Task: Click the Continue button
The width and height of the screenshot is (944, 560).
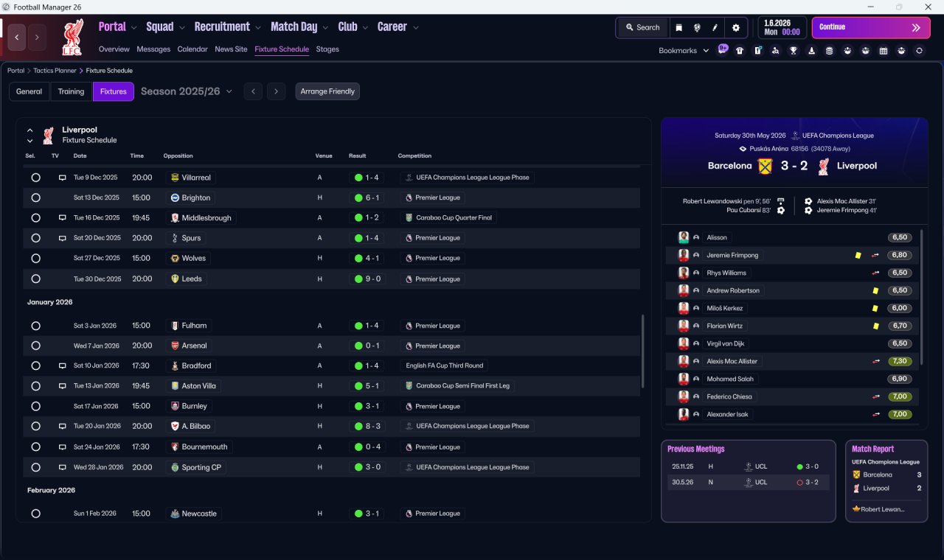Action: tap(871, 27)
